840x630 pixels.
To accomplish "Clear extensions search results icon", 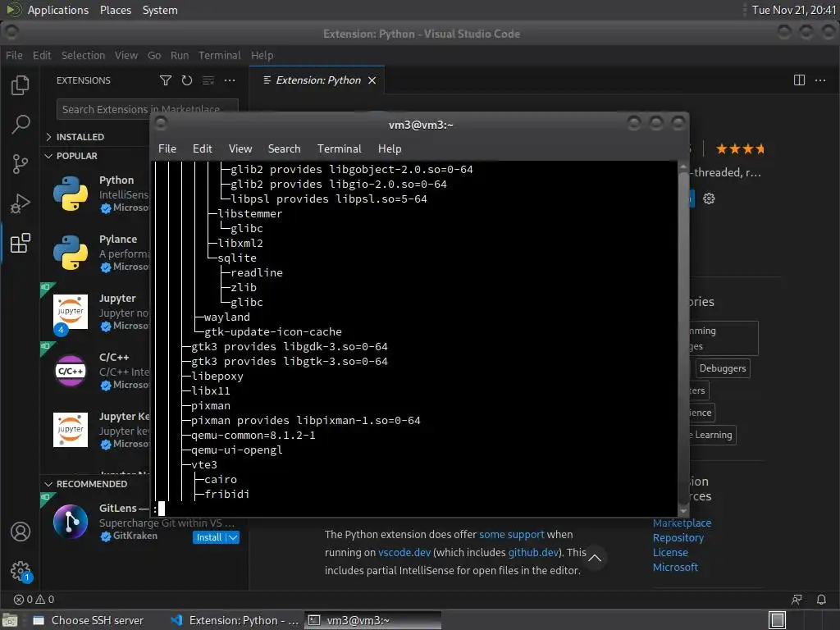I will (x=208, y=80).
